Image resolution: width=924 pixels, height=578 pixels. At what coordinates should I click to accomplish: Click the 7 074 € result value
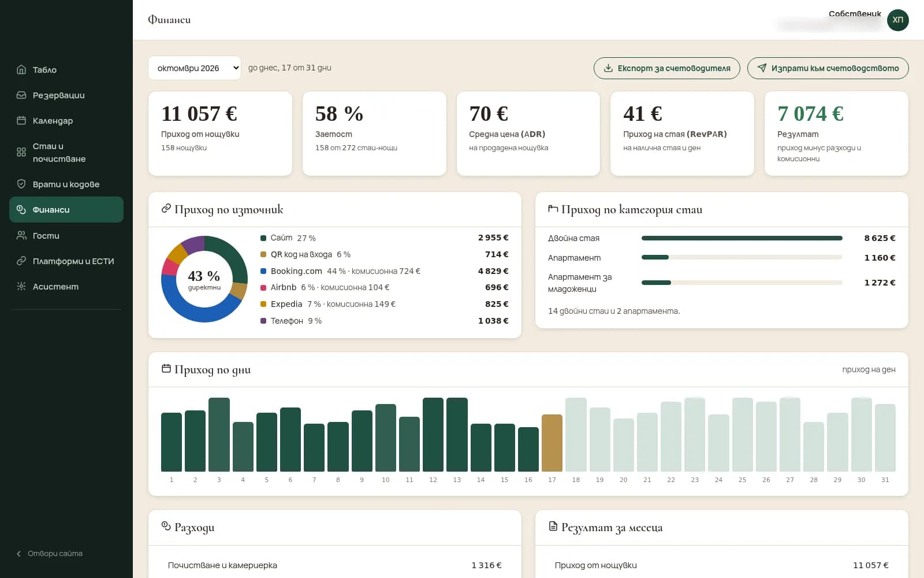coord(811,114)
